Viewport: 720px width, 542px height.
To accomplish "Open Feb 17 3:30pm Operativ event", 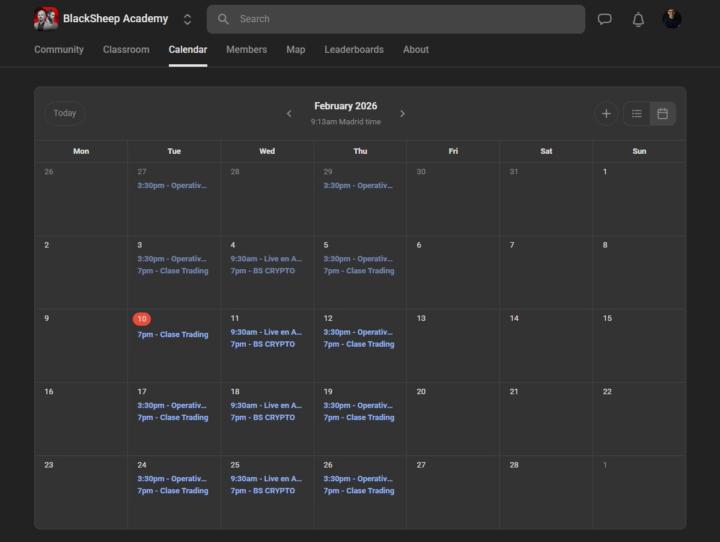I will click(172, 406).
